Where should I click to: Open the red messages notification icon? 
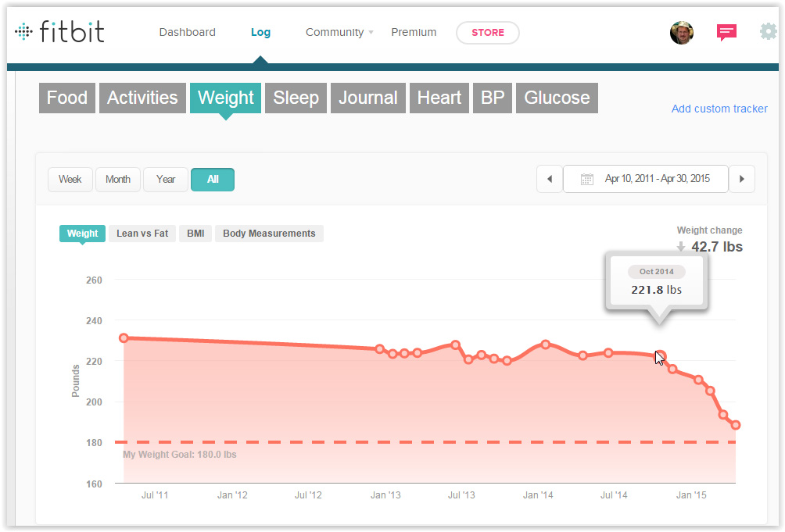point(726,33)
